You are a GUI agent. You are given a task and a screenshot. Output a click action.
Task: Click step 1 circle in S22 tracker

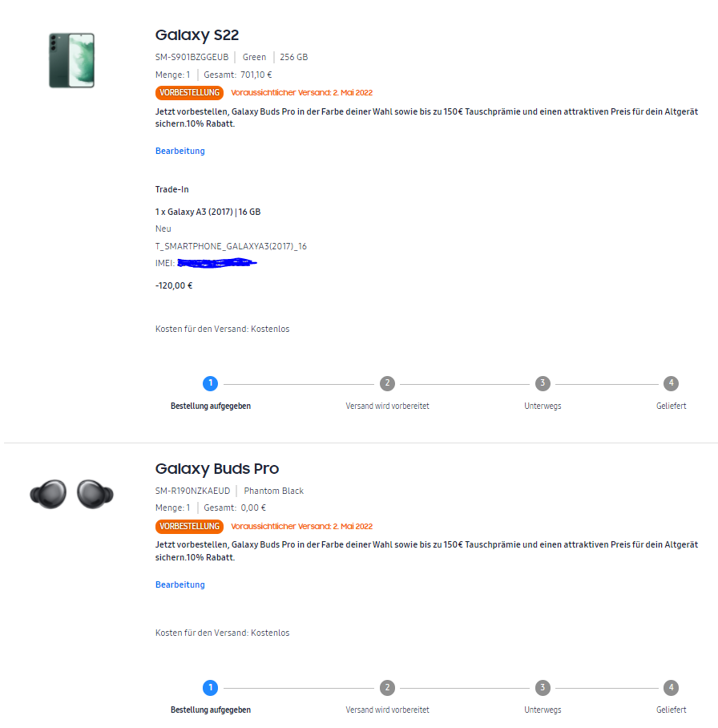point(210,383)
